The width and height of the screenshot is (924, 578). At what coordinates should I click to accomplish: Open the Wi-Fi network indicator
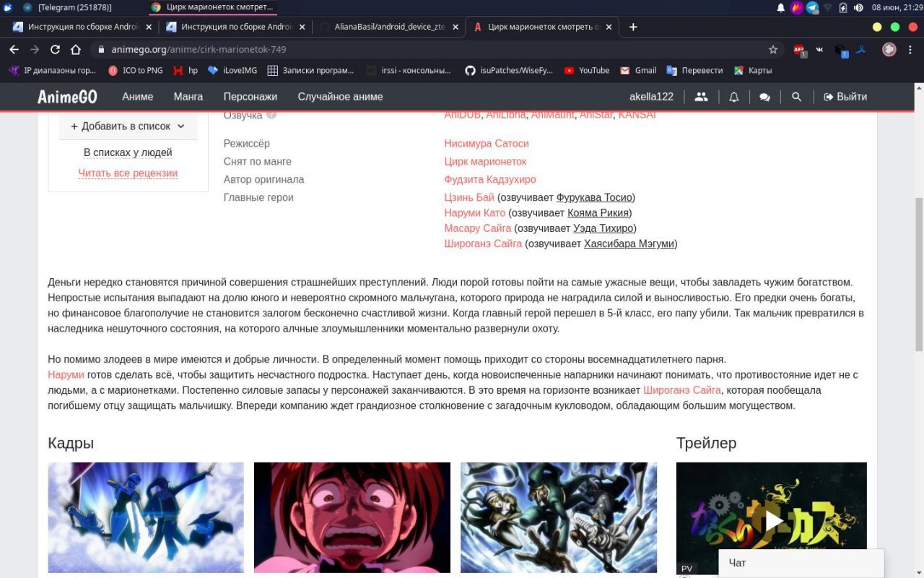[x=828, y=7]
